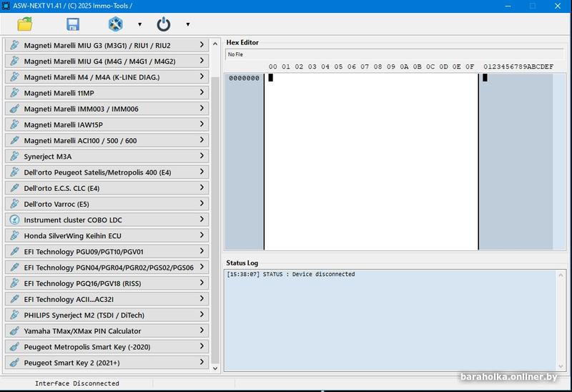The height and width of the screenshot is (392, 572).
Task: Click up arrow of ECU list scrollbar
Action: [215, 44]
